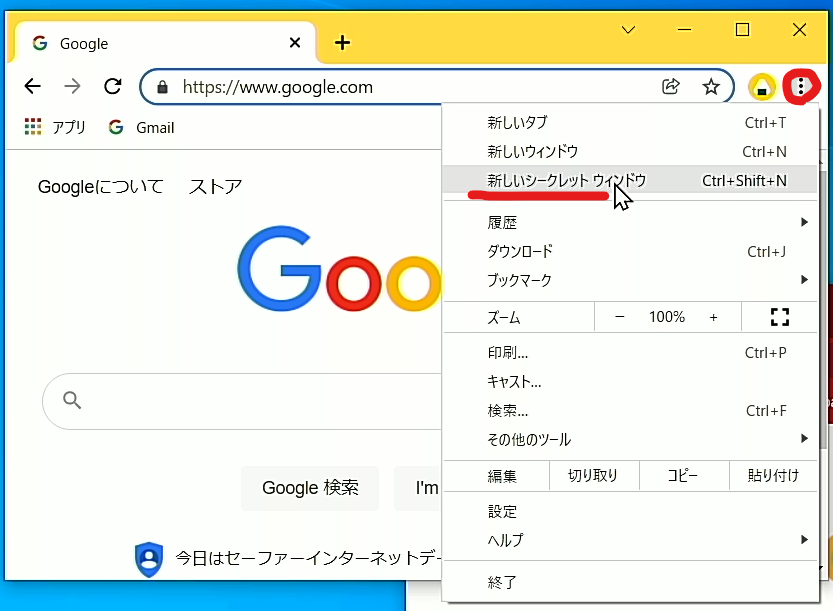833x611 pixels.
Task: Choose 新しいウィンドウ menu item
Action: [630, 151]
